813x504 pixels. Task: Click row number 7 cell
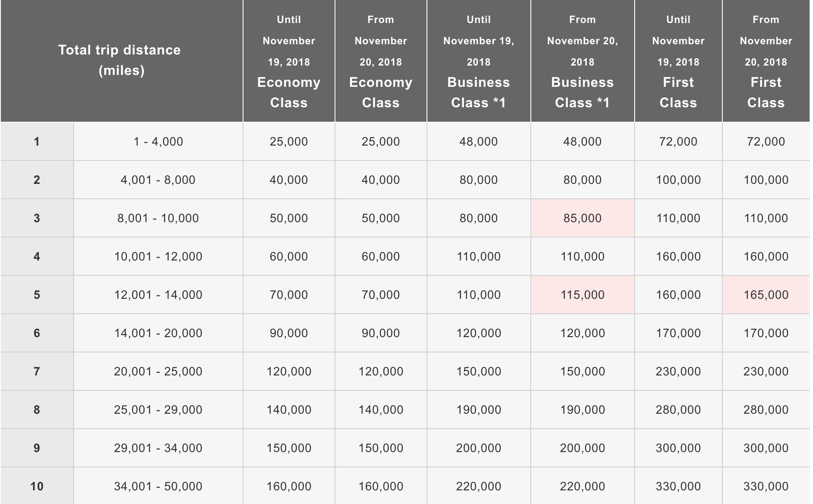pos(37,371)
